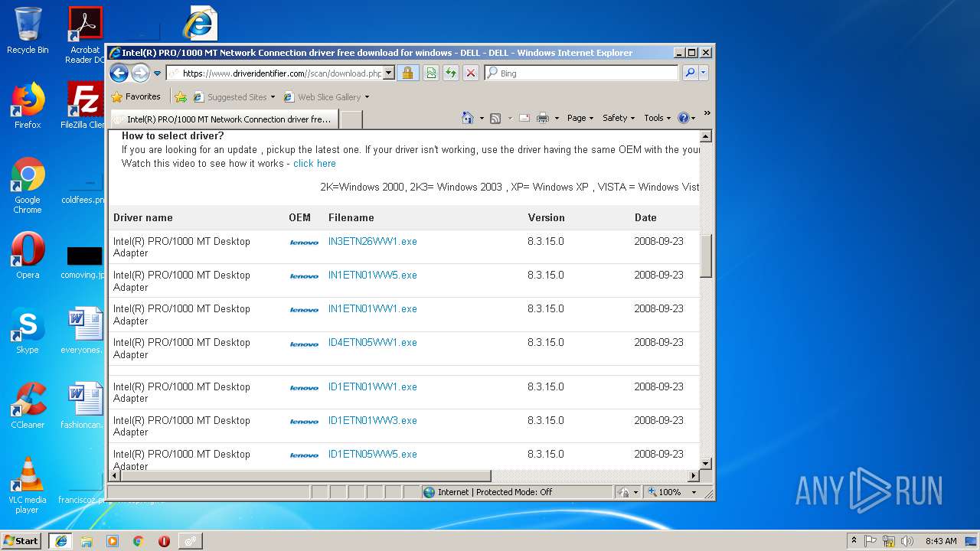The image size is (980, 551).
Task: Open Opera from the taskbar
Action: pyautogui.click(x=164, y=540)
